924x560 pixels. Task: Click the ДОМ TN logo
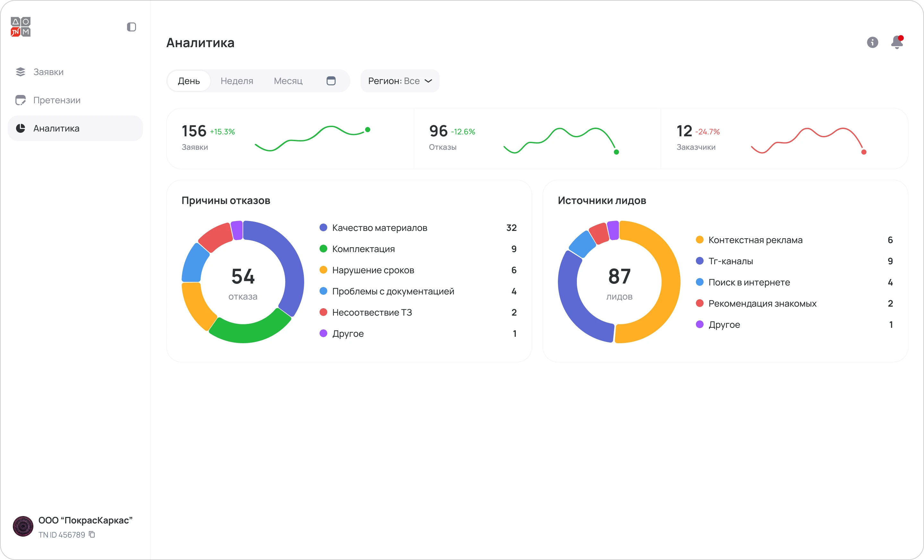21,27
